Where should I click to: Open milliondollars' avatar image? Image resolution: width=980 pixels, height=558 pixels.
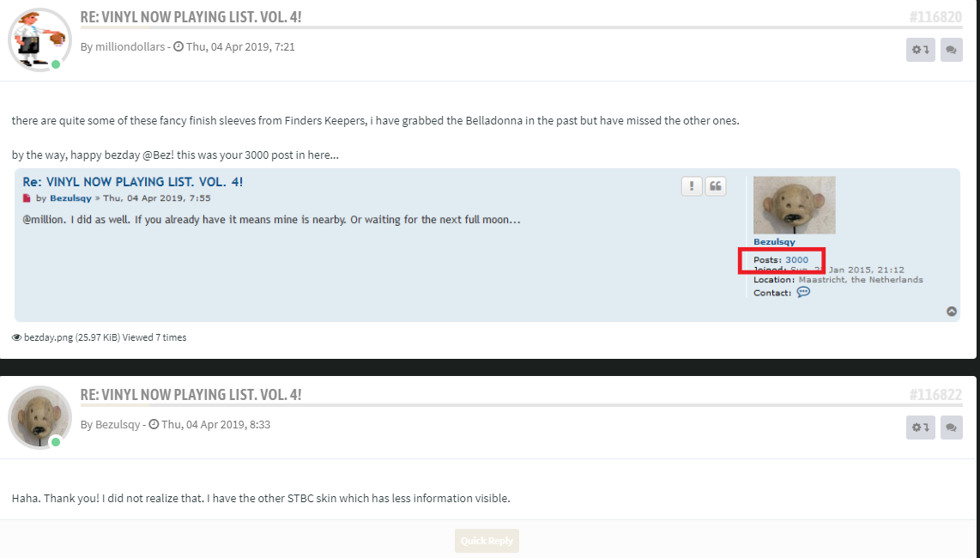[39, 39]
